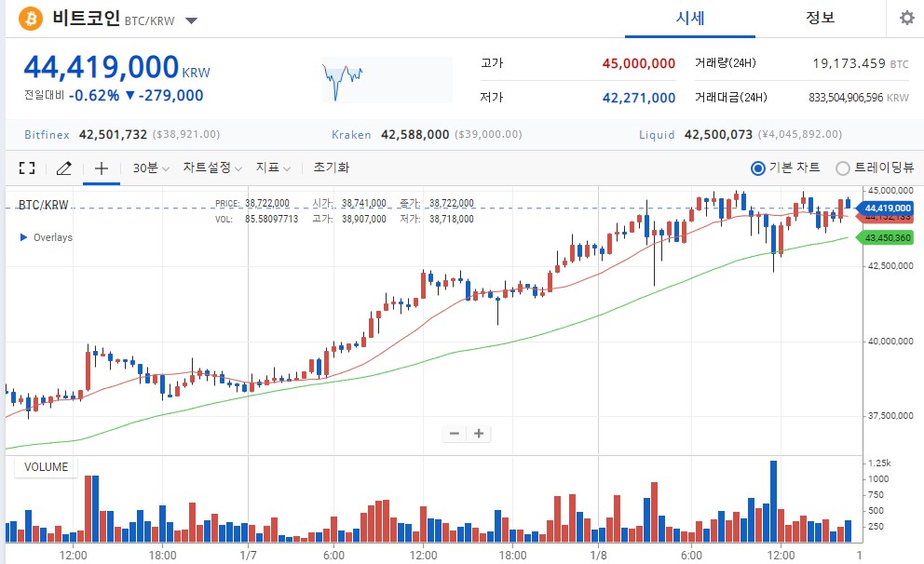This screenshot has width=924, height=564.
Task: Click the blue 44,419,000 price axis tag
Action: point(885,208)
